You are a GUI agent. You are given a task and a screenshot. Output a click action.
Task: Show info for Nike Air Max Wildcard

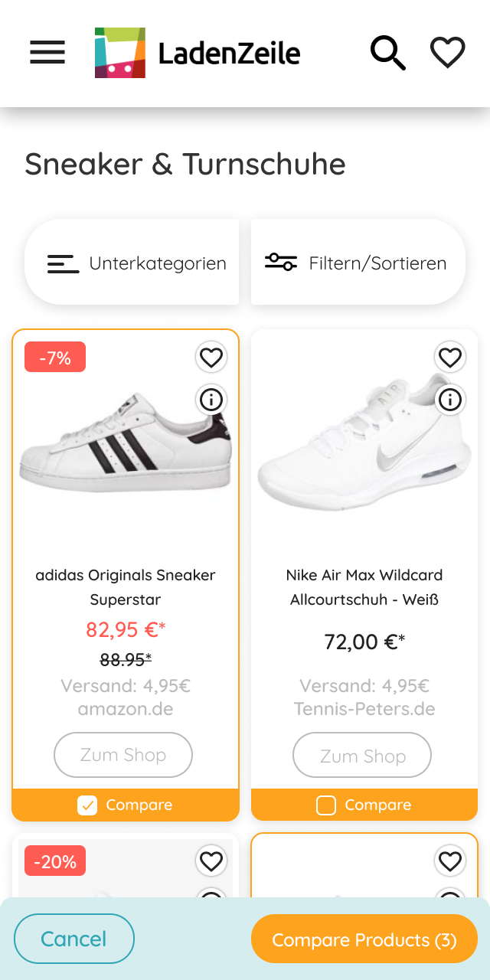(x=449, y=399)
